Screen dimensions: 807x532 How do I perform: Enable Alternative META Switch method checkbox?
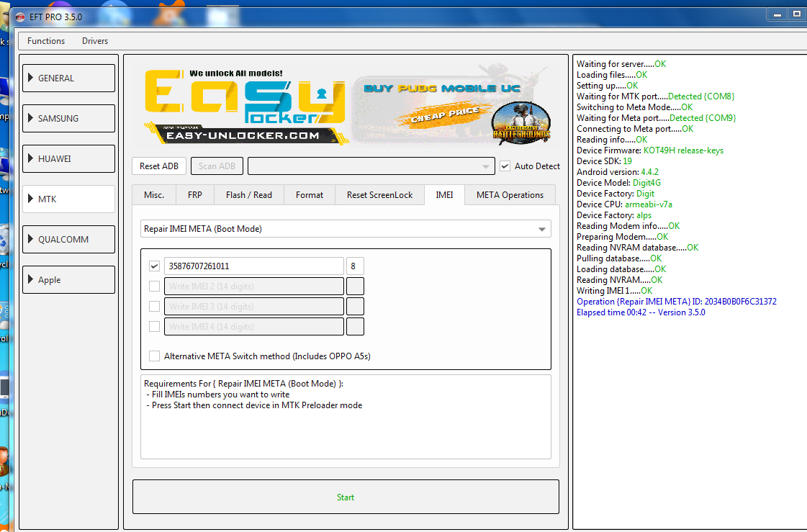pos(154,356)
